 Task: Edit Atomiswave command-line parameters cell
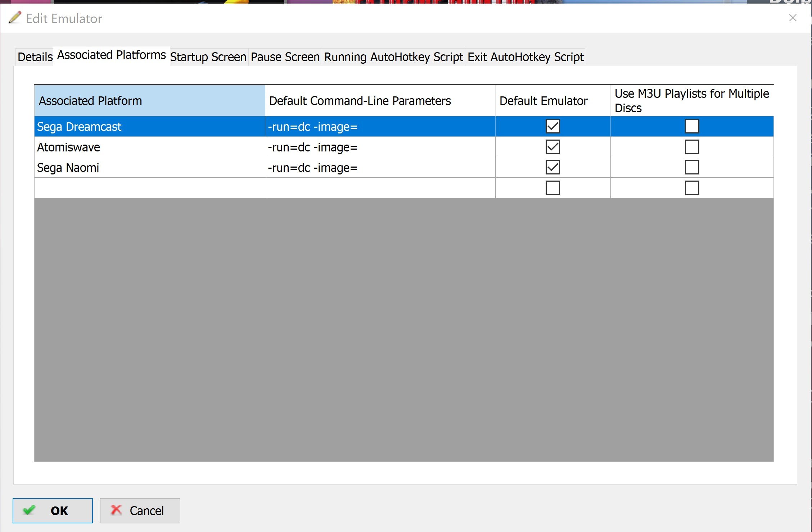(380, 147)
